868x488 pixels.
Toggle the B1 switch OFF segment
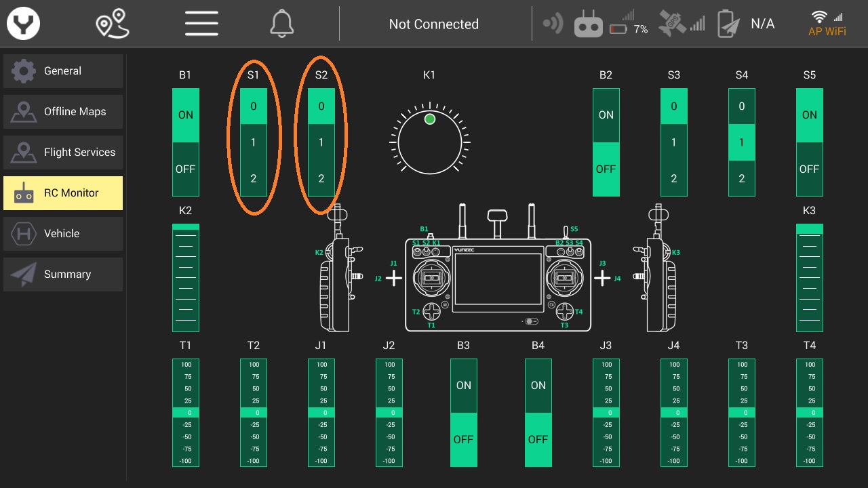185,169
